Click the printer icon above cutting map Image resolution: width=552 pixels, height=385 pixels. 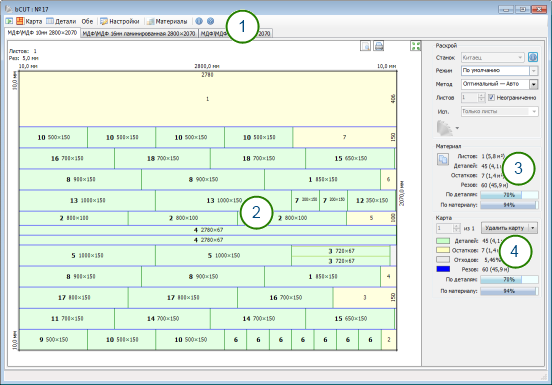(379, 46)
